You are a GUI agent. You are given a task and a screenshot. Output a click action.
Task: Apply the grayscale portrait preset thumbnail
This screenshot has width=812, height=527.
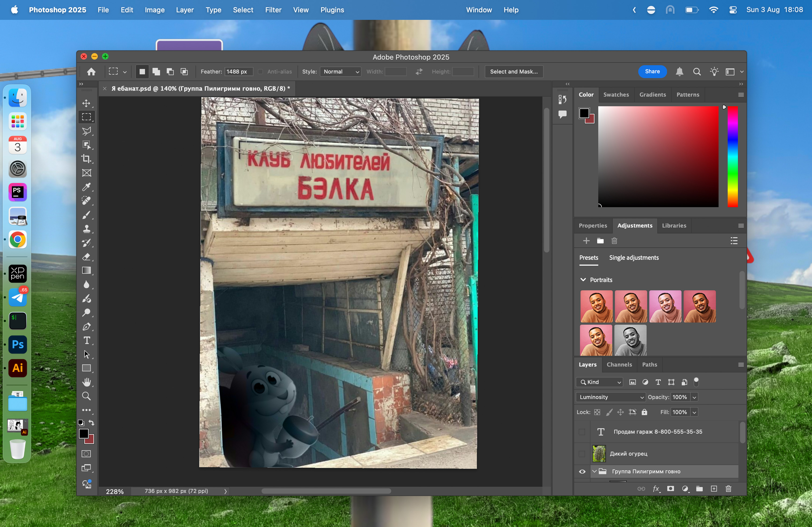pos(630,340)
